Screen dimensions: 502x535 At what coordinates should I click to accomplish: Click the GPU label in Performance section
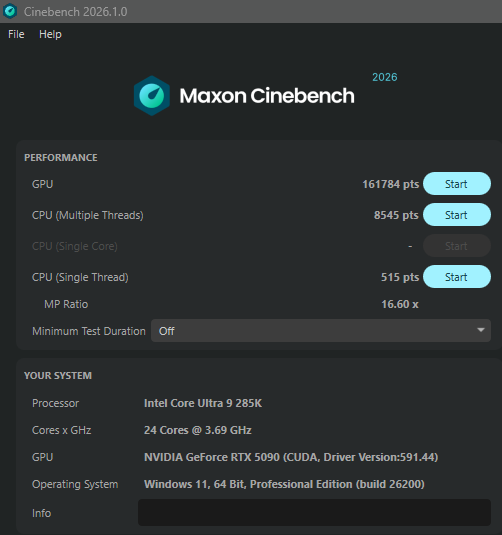click(42, 184)
